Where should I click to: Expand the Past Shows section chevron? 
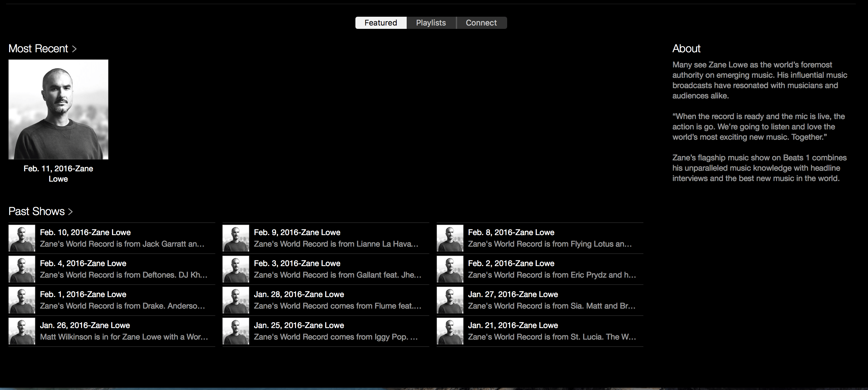click(70, 211)
